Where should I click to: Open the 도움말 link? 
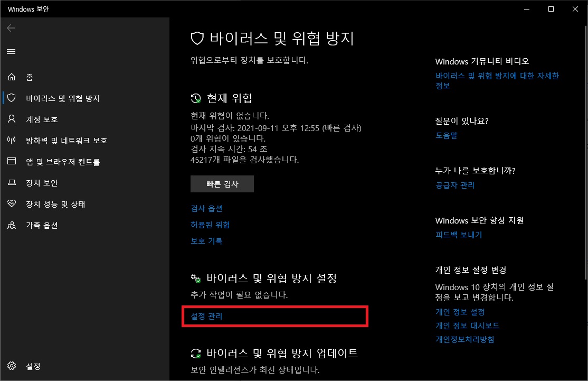446,135
